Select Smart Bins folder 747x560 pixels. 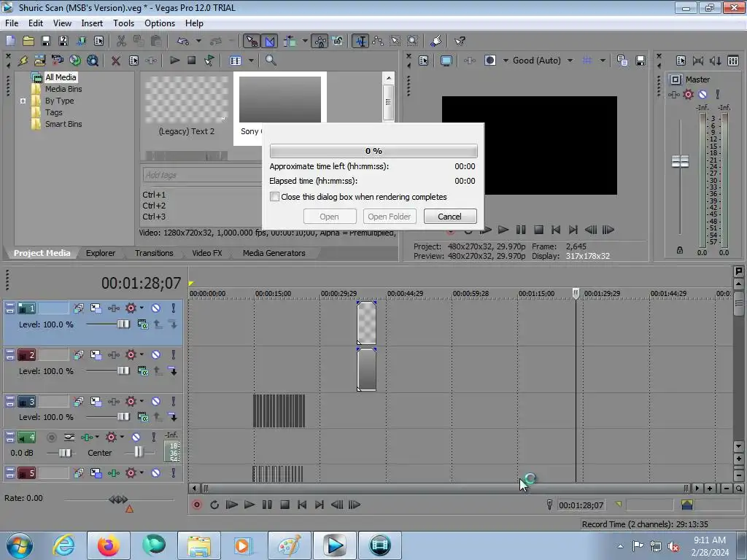coord(63,124)
